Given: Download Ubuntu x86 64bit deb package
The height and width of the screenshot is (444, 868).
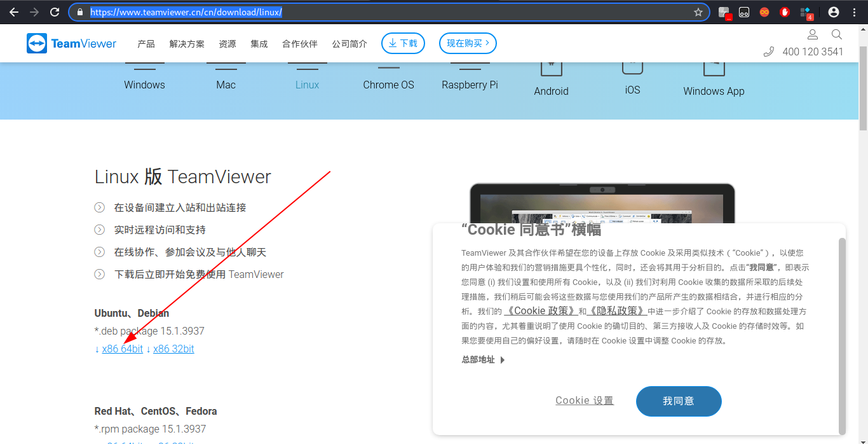Looking at the screenshot, I should 123,349.
